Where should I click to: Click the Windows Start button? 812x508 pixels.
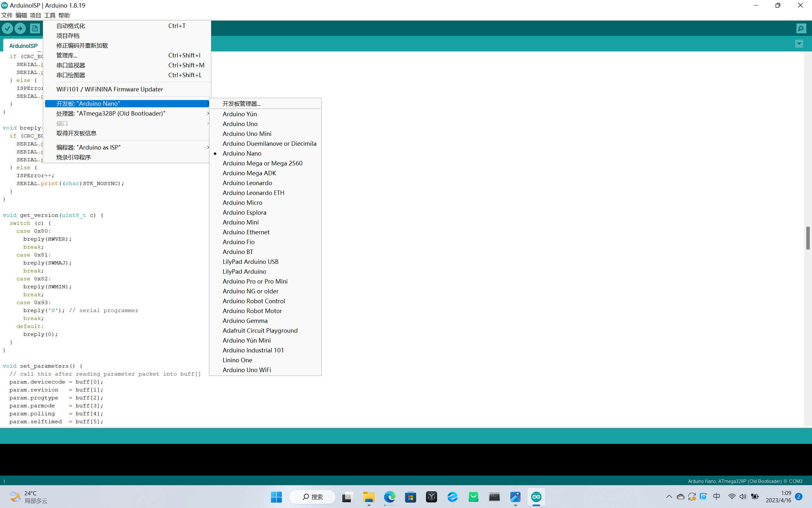tap(276, 497)
